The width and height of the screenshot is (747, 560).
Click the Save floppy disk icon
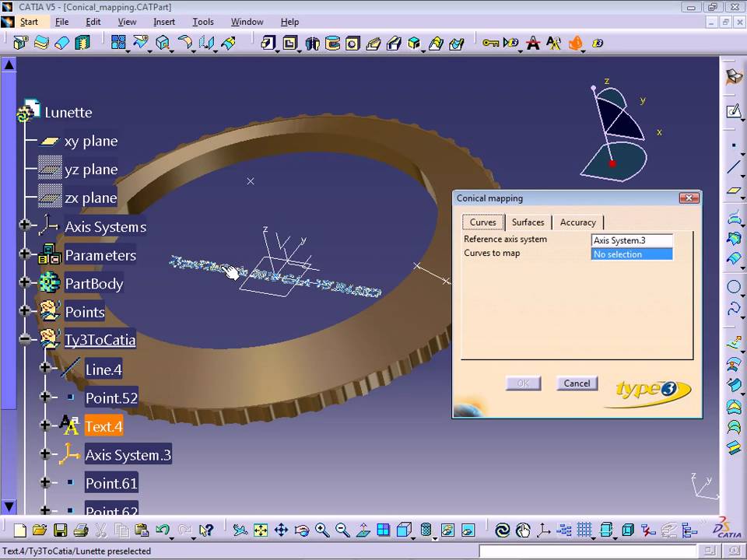pyautogui.click(x=60, y=530)
